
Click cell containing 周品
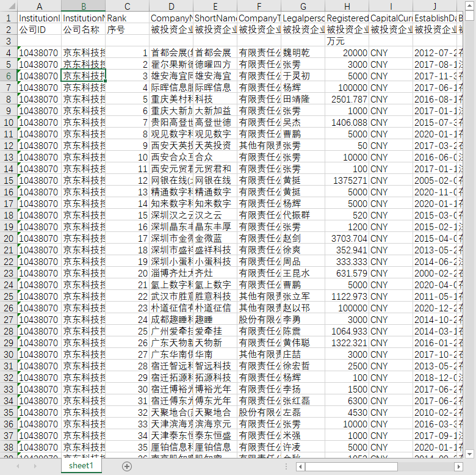(303, 261)
